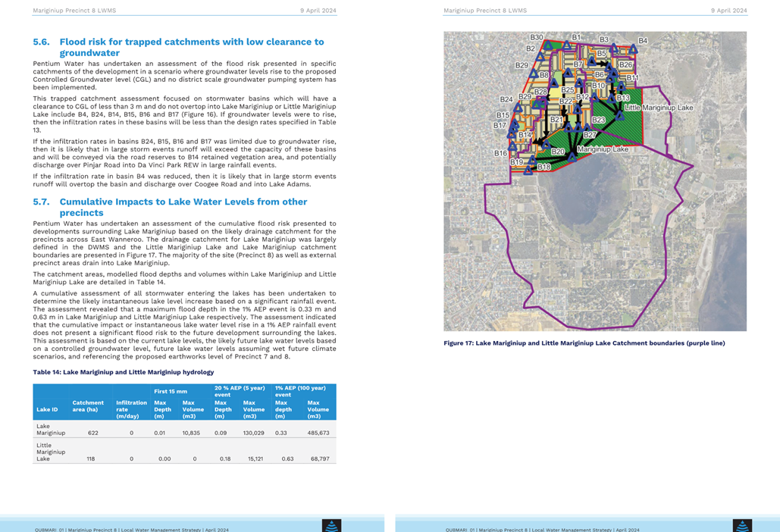Screen dimensions: 780x532
Task: Select heading '5.7. Cumulative Impacts to Lake Water Levels'
Action: pos(170,208)
